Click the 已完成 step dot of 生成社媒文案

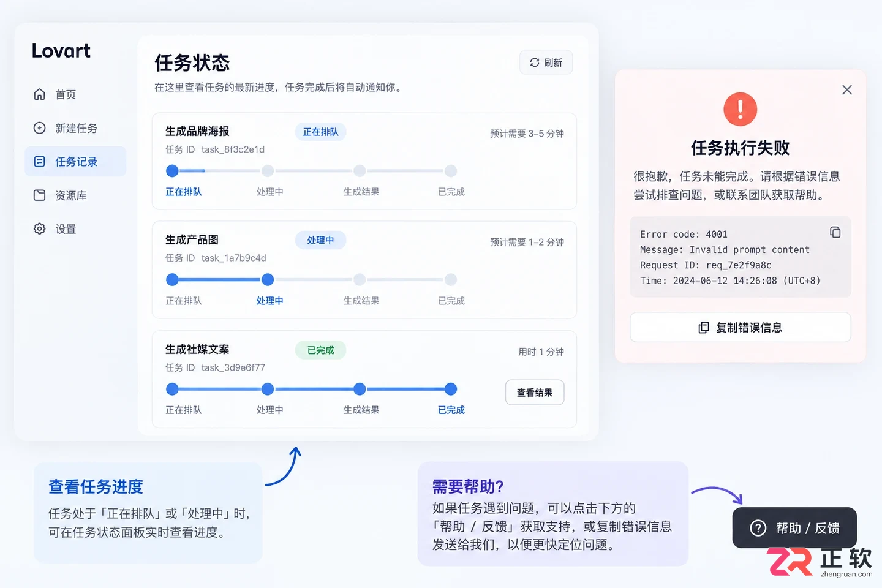tap(451, 389)
